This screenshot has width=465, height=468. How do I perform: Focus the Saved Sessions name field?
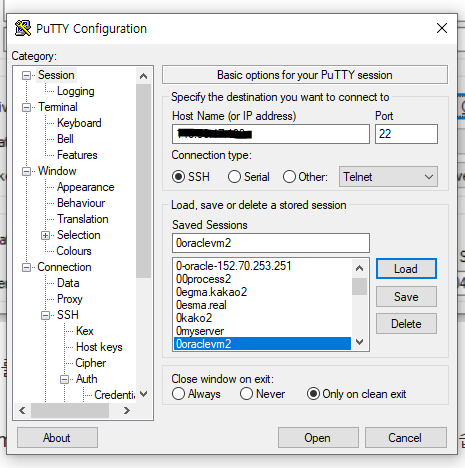[x=271, y=243]
